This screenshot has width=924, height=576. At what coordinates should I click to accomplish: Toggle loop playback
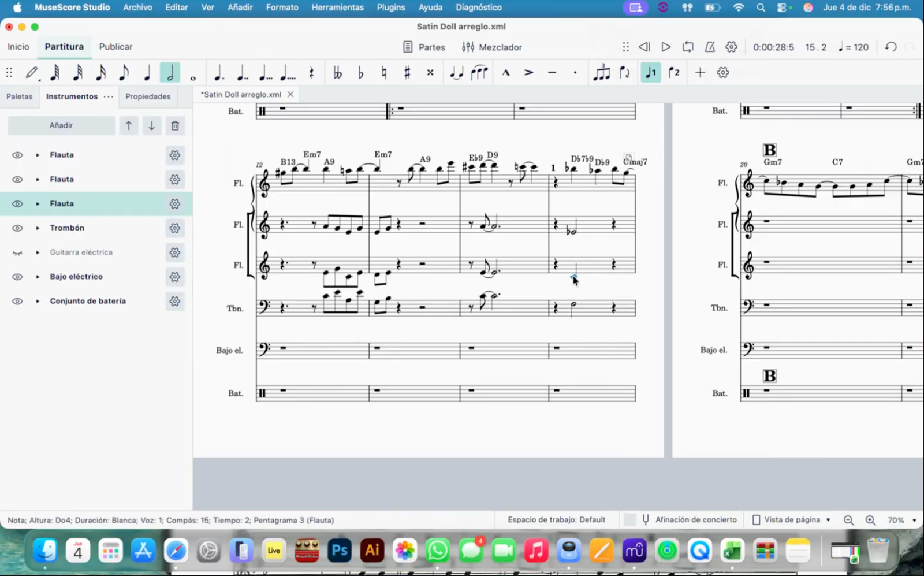688,47
